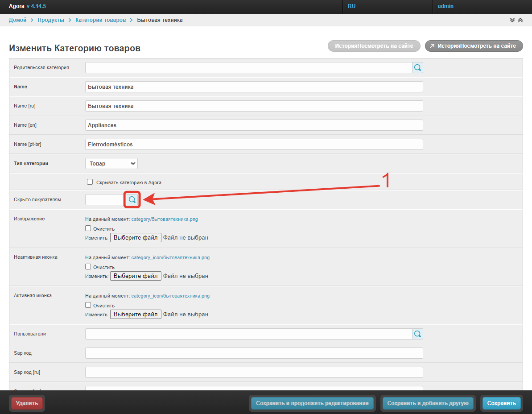Click the dark gray ИсторияПосмотреть на сайте button with arrow
This screenshot has height=414, width=532.
tap(474, 46)
